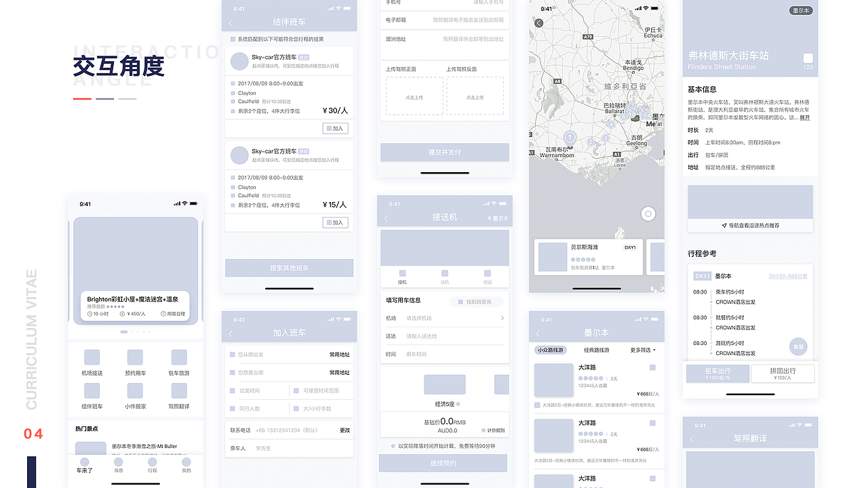Image resolution: width=868 pixels, height=488 pixels.
Task: Click the 搜索其他班车 button
Action: [289, 268]
